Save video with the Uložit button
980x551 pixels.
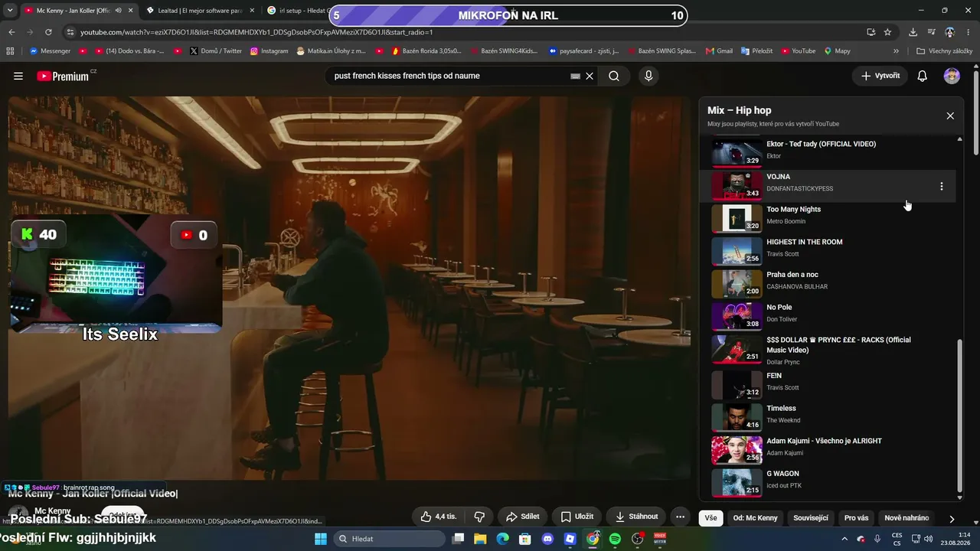pos(577,517)
